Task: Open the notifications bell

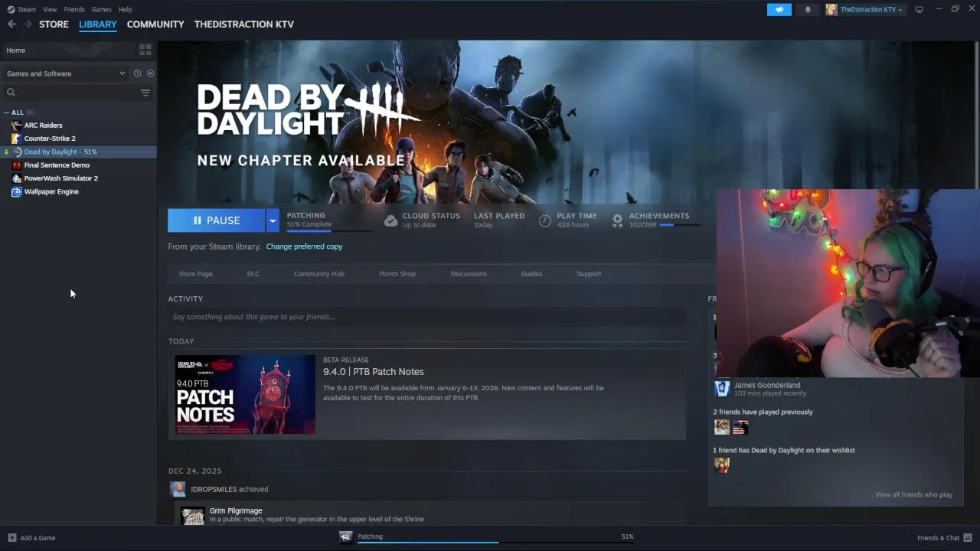Action: (x=808, y=9)
